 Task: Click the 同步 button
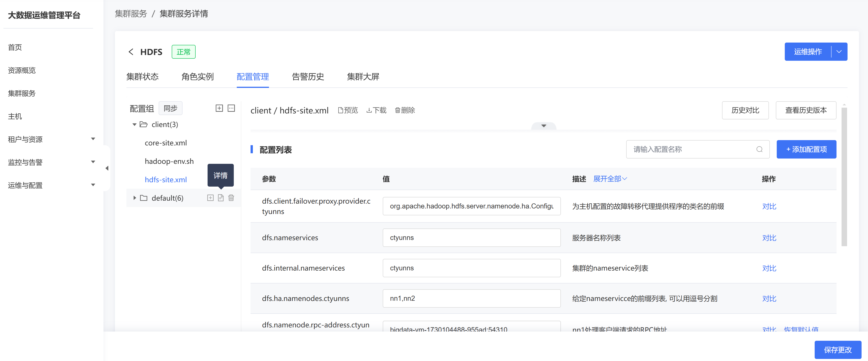(170, 108)
